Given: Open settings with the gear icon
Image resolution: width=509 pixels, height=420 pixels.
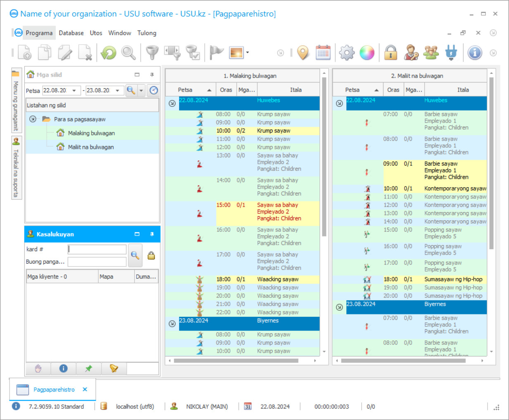Looking at the screenshot, I should (346, 53).
